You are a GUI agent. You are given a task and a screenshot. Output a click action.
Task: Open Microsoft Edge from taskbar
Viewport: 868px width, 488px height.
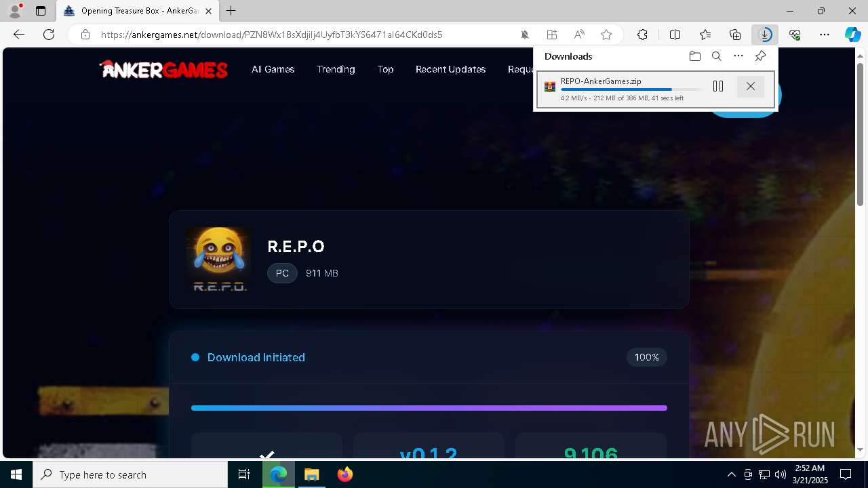tap(279, 474)
